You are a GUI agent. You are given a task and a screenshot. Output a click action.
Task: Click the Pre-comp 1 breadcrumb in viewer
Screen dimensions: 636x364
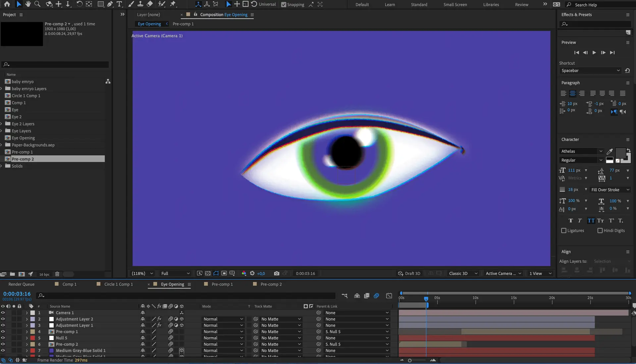tap(183, 24)
